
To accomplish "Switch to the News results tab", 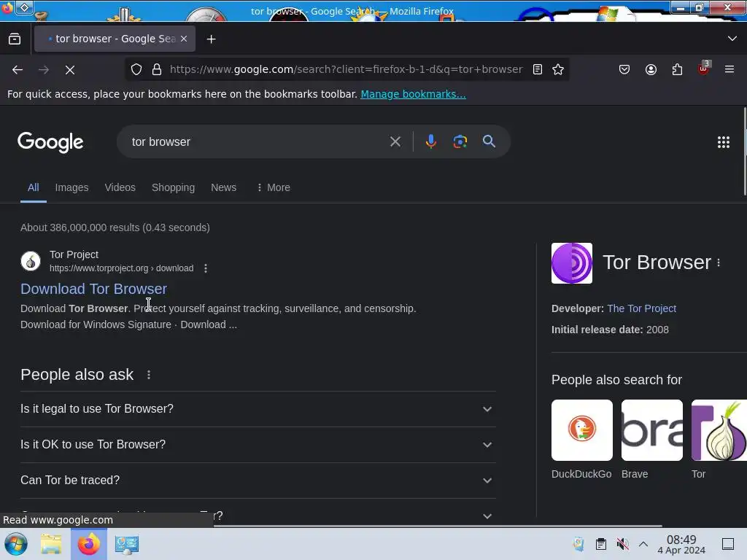I will 223,187.
